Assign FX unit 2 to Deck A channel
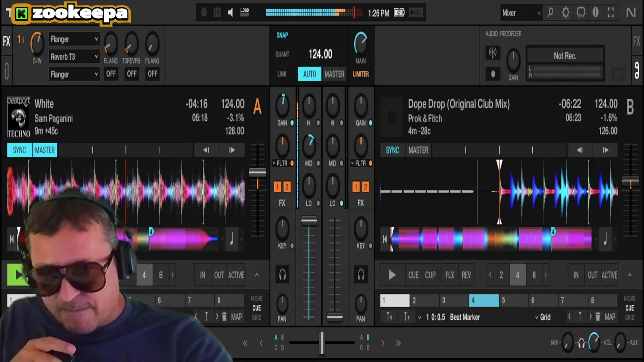Screen dimensions: 644x362 tap(287, 187)
